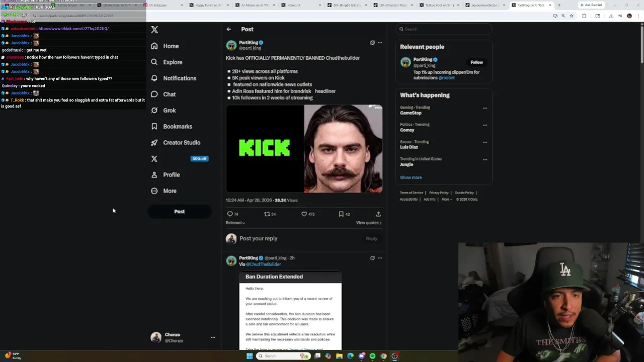The height and width of the screenshot is (362, 644).
Task: Open Profile in the sidebar
Action: [165, 174]
